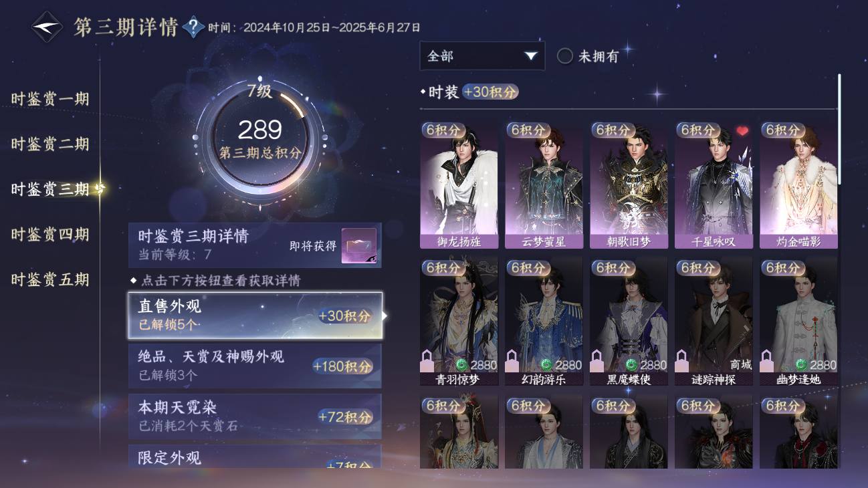Open 限定外观 points entry
The width and height of the screenshot is (868, 488).
(x=255, y=457)
